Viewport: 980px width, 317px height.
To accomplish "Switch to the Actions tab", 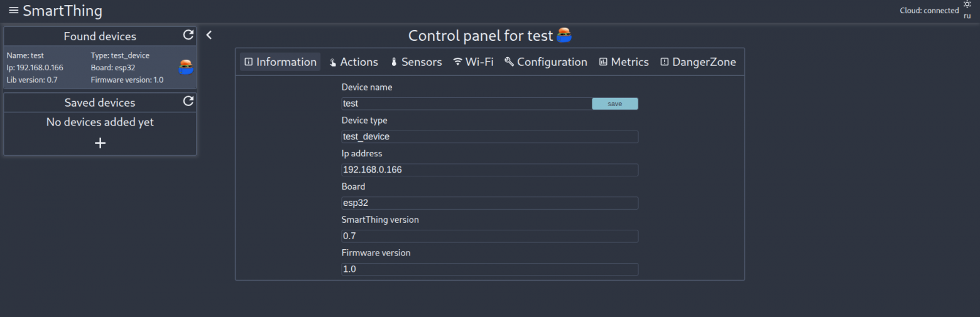I will click(354, 62).
